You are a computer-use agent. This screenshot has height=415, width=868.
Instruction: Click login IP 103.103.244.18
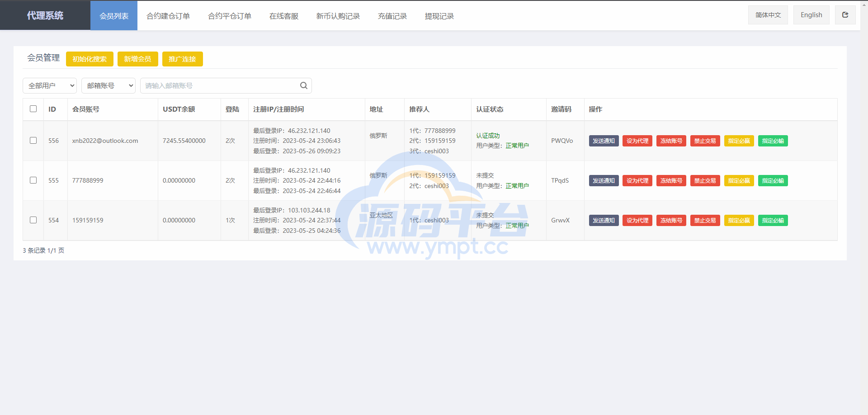[309, 210]
